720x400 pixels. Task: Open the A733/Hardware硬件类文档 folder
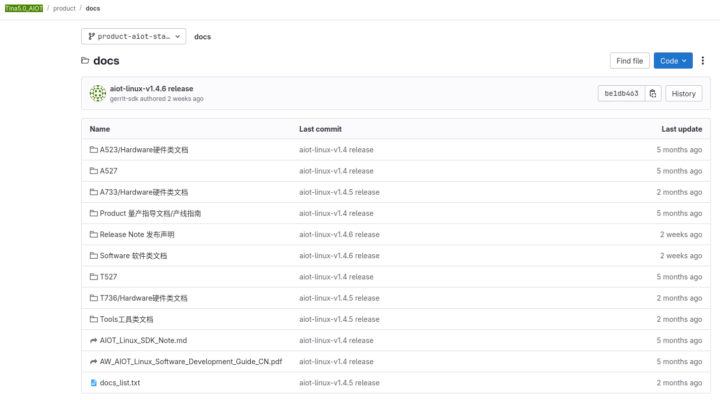click(x=143, y=192)
